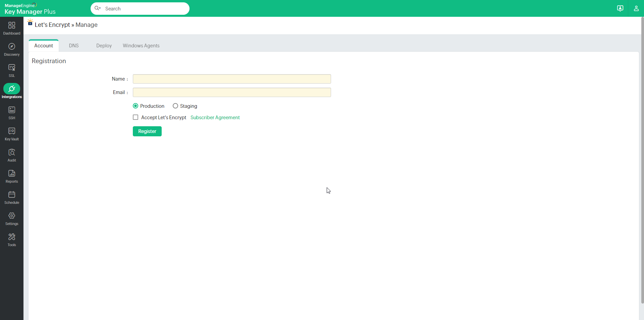Focus the Name input field
Screen dimensions: 644x320
pyautogui.click(x=232, y=79)
